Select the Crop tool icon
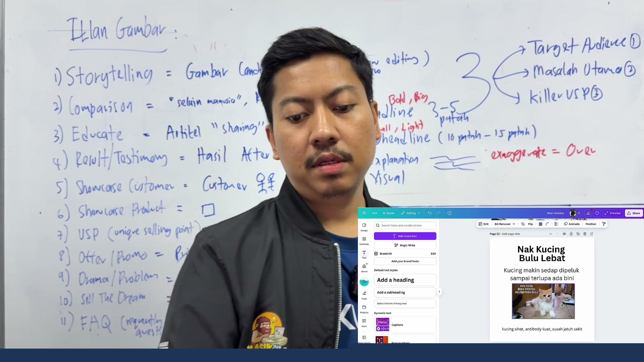 tap(523, 224)
